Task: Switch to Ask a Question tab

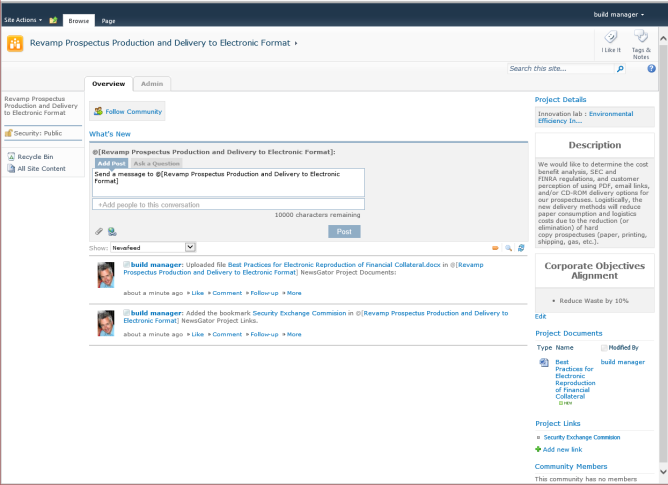Action: (x=156, y=162)
